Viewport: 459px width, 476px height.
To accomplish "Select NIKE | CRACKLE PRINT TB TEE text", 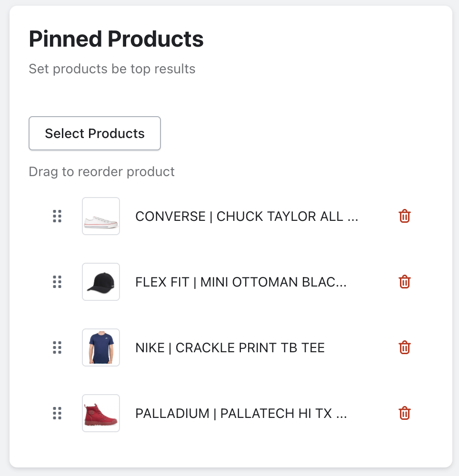I will point(230,348).
